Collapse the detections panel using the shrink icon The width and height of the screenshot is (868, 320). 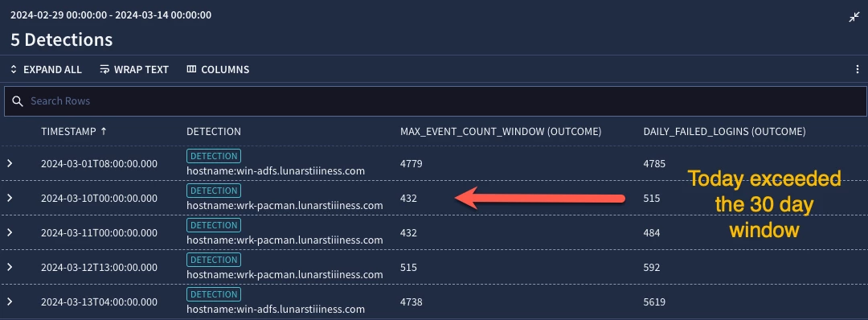854,17
